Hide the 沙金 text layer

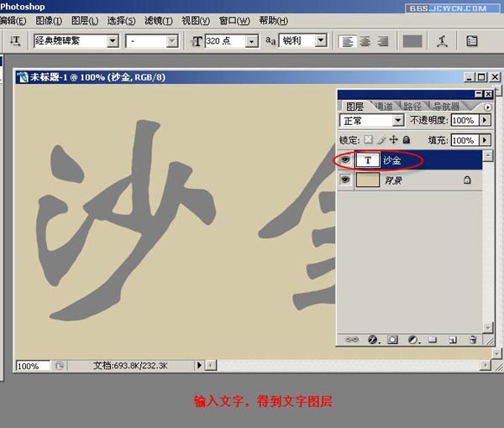pyautogui.click(x=344, y=159)
